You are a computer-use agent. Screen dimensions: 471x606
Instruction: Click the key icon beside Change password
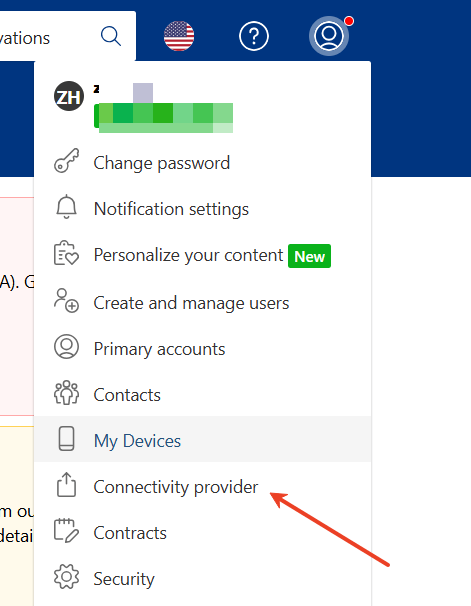pos(66,161)
